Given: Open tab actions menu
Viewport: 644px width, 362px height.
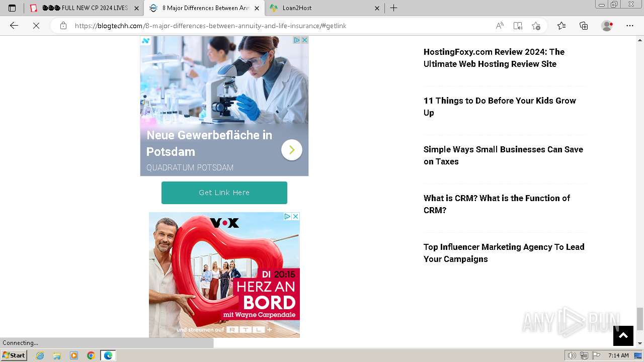Looking at the screenshot, I should click(x=12, y=8).
